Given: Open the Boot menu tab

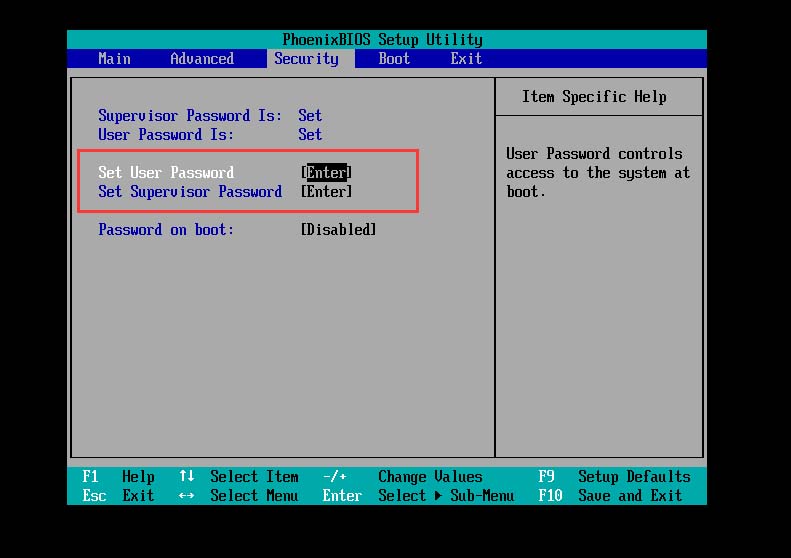Looking at the screenshot, I should pos(394,59).
